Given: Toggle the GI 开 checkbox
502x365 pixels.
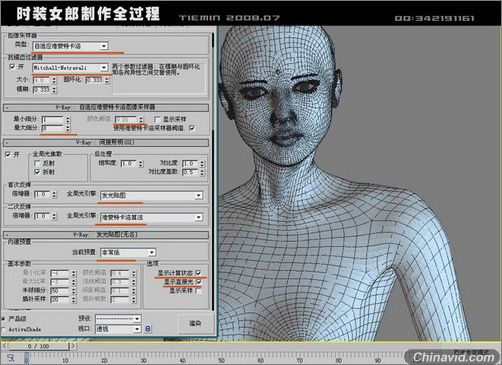Looking at the screenshot, I should coord(8,155).
